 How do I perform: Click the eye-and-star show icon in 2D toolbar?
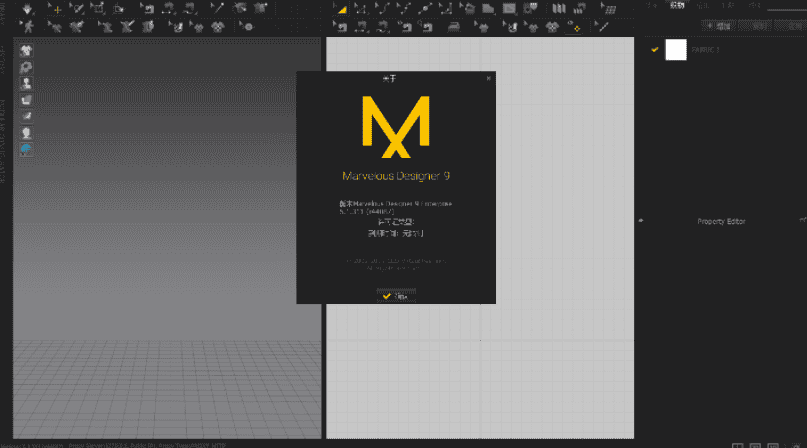coord(575,26)
